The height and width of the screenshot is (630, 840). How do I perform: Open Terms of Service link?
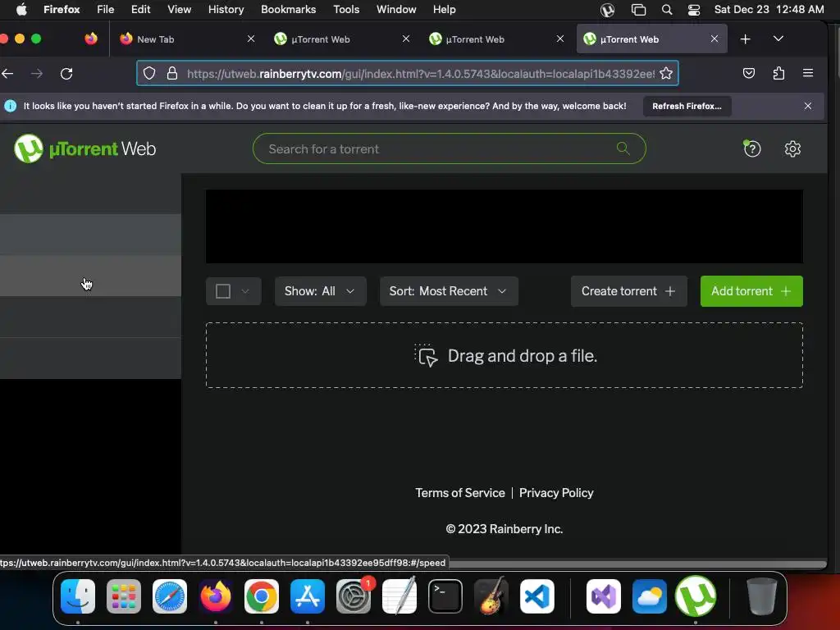pos(459,493)
